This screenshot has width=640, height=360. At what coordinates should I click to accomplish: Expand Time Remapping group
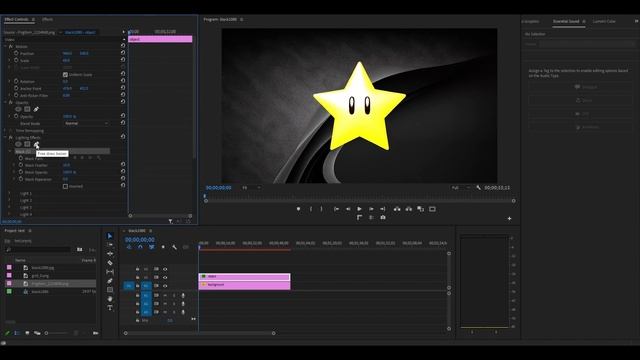5,131
